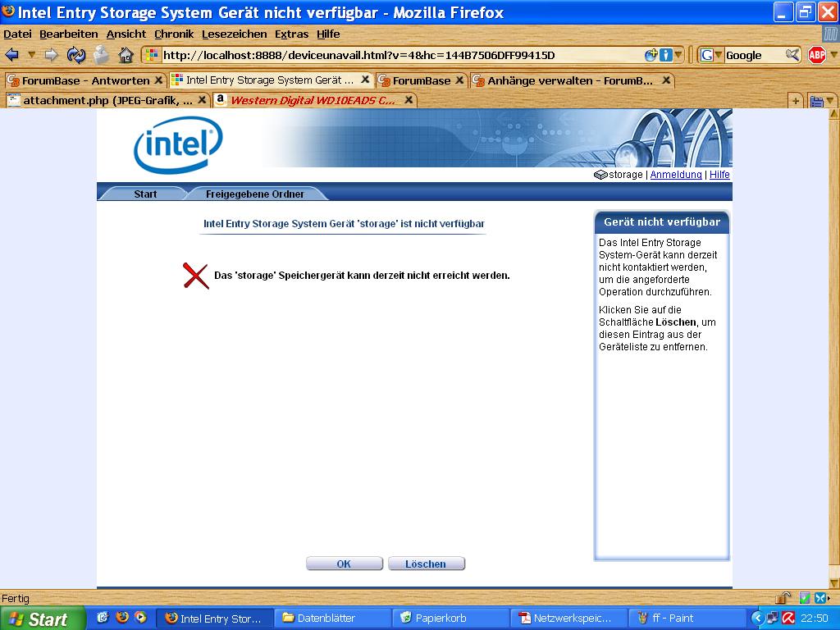
Task: Open the home page icon
Action: pyautogui.click(x=126, y=55)
